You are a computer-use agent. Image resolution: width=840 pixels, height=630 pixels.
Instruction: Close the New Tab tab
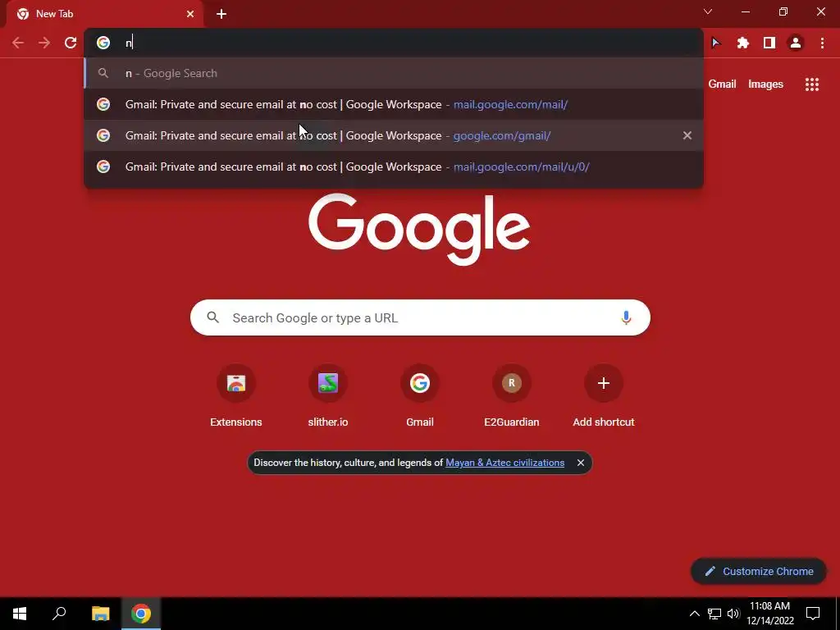pos(190,14)
